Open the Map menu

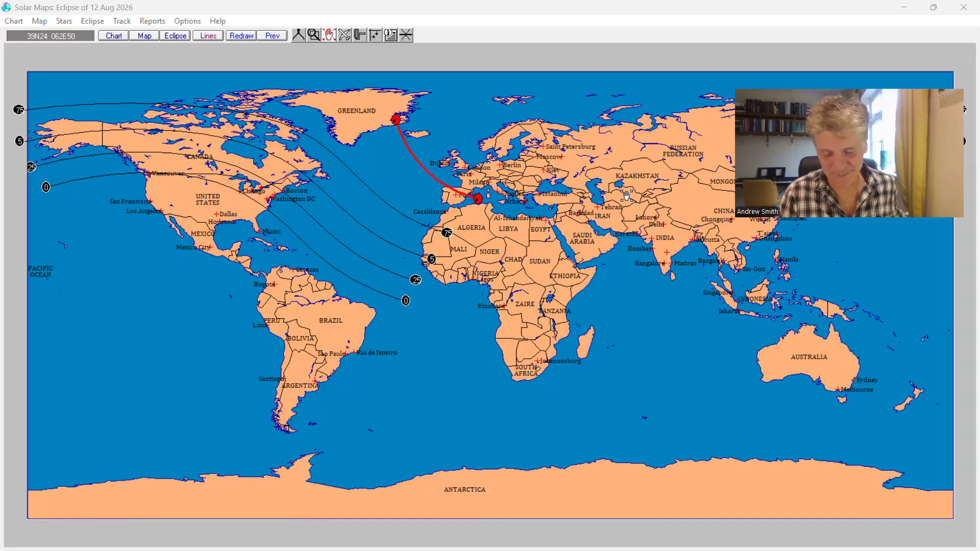click(39, 21)
